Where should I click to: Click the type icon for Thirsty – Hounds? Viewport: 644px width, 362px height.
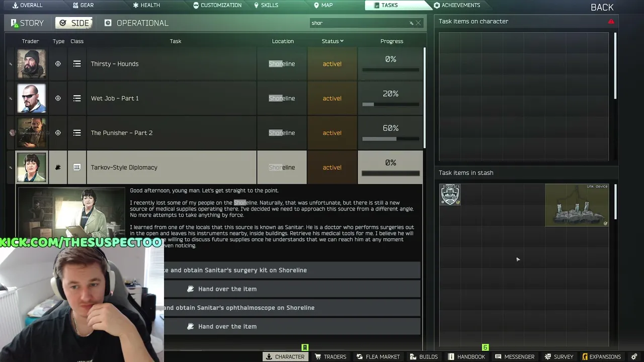58,64
